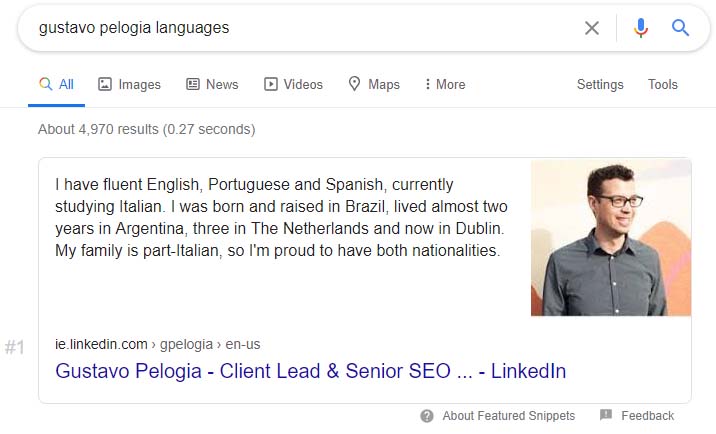Open the Tools dropdown
This screenshot has height=434, width=716.
(663, 84)
